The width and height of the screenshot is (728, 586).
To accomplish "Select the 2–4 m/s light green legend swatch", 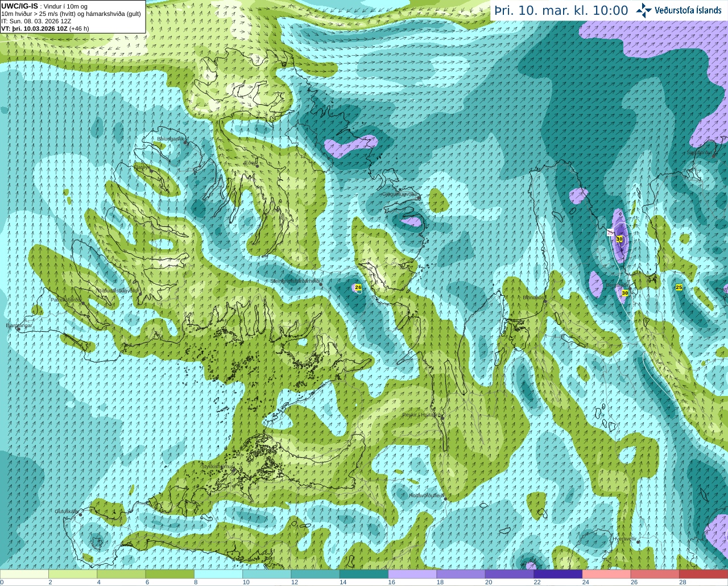I will click(x=73, y=574).
